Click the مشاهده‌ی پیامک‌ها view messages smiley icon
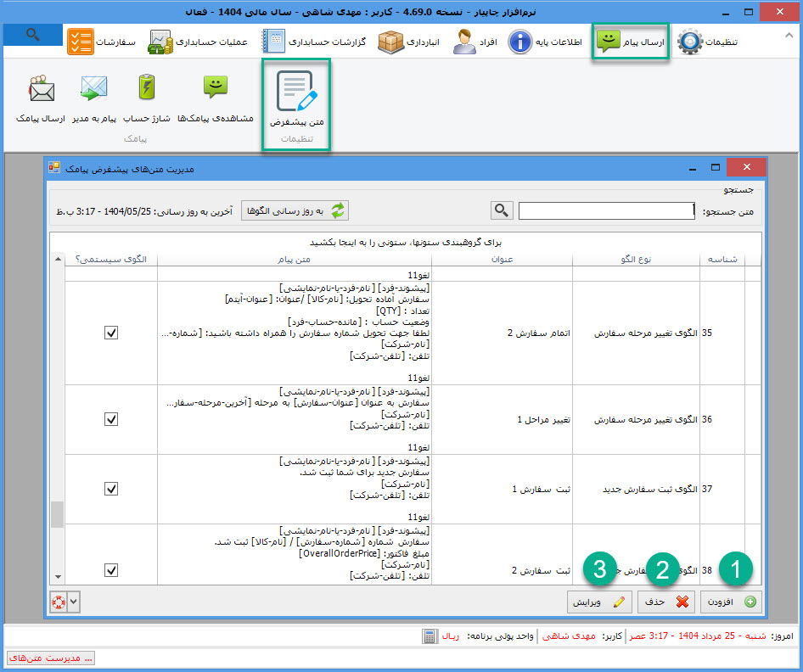Viewport: 803px width, 672px height. (215, 88)
